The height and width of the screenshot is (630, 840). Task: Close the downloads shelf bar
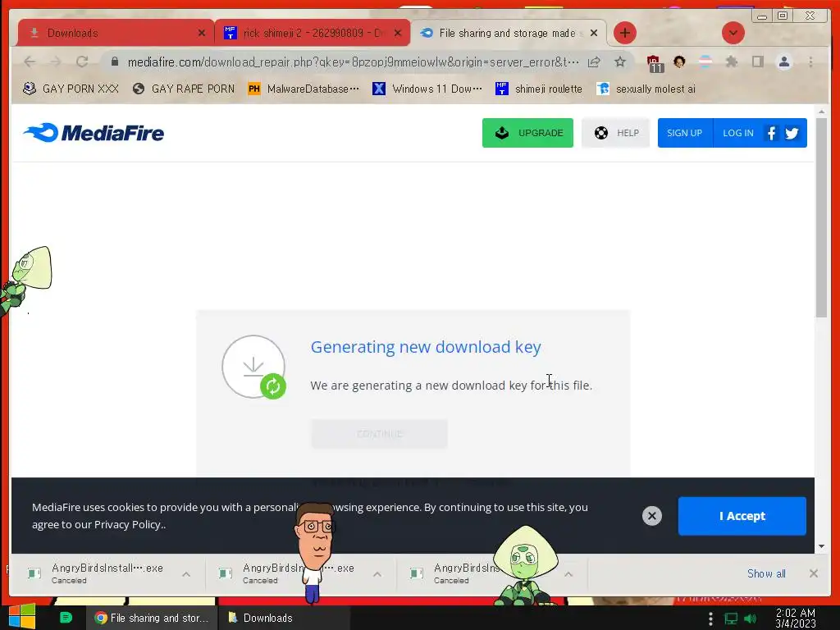(x=813, y=573)
